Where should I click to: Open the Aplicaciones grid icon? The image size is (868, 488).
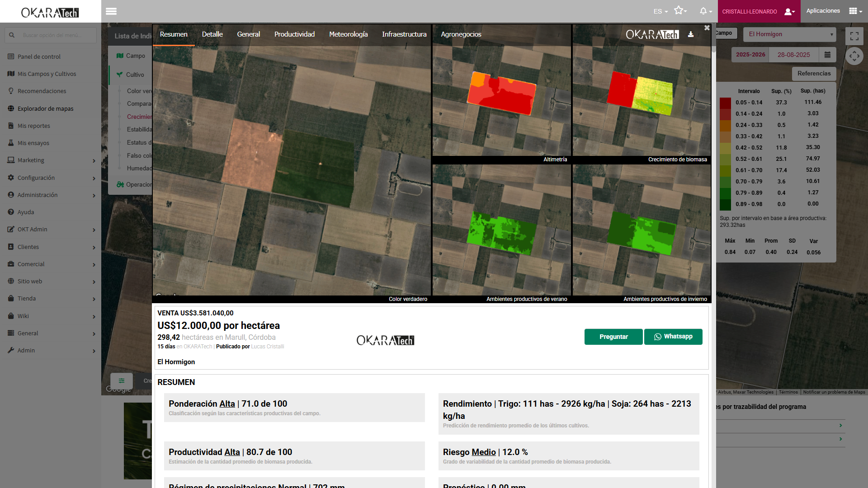point(853,11)
